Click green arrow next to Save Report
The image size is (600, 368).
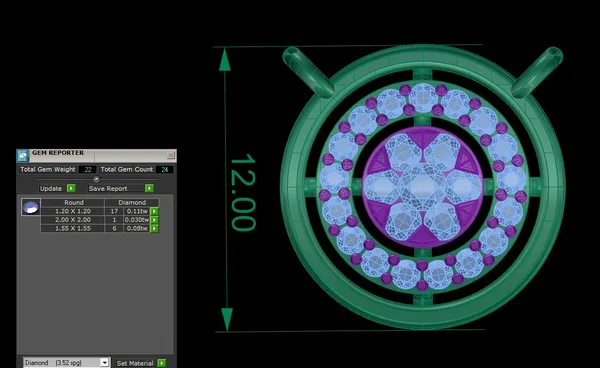(149, 188)
